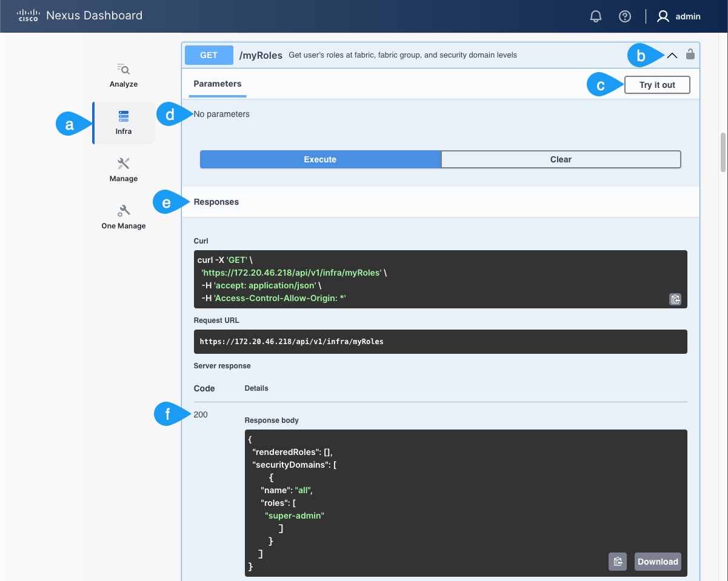Open the help menu

click(625, 16)
